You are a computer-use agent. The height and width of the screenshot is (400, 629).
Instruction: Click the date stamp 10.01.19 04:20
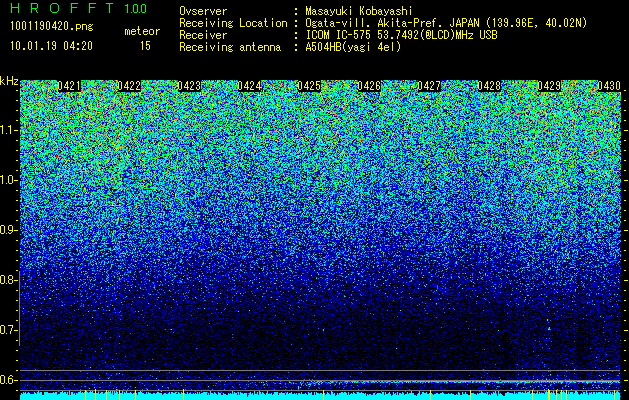pos(51,46)
